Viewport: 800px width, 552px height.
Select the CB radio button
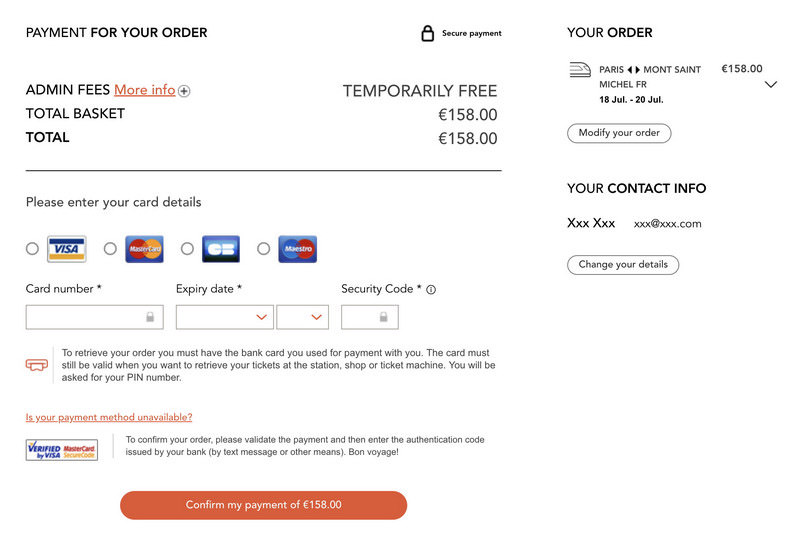(187, 249)
